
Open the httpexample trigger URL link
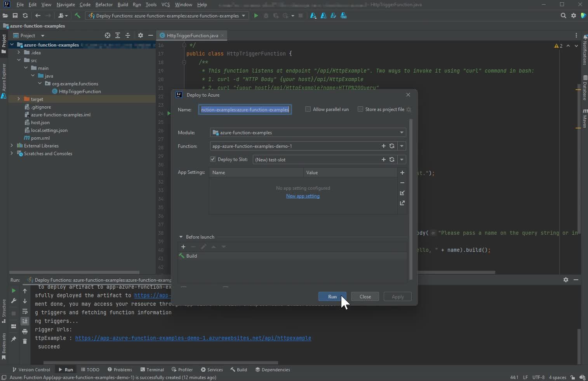pyautogui.click(x=193, y=338)
